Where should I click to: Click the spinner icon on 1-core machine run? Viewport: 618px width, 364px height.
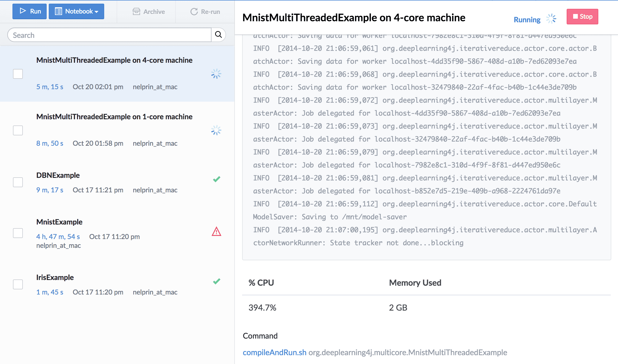[x=216, y=130]
